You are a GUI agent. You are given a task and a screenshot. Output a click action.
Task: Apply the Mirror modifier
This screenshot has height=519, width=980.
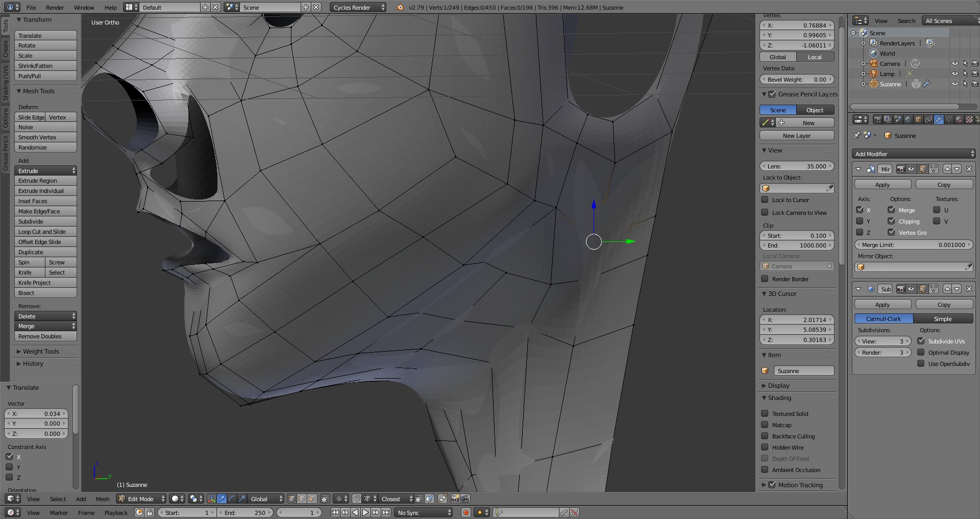883,184
